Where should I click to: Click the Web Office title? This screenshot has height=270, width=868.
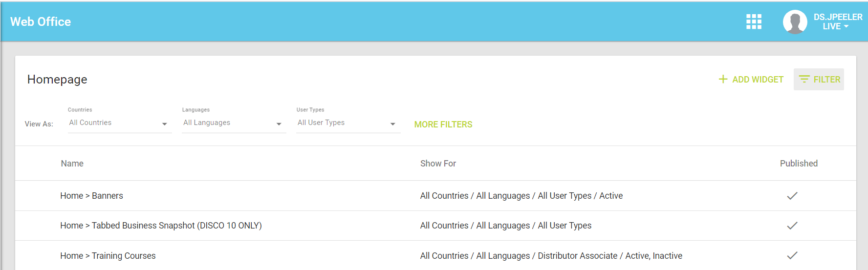41,22
